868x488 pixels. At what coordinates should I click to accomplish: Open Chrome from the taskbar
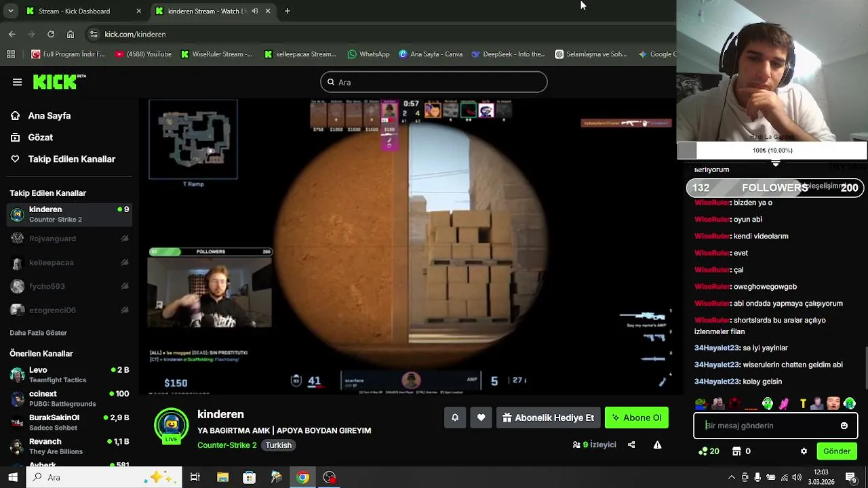click(303, 477)
